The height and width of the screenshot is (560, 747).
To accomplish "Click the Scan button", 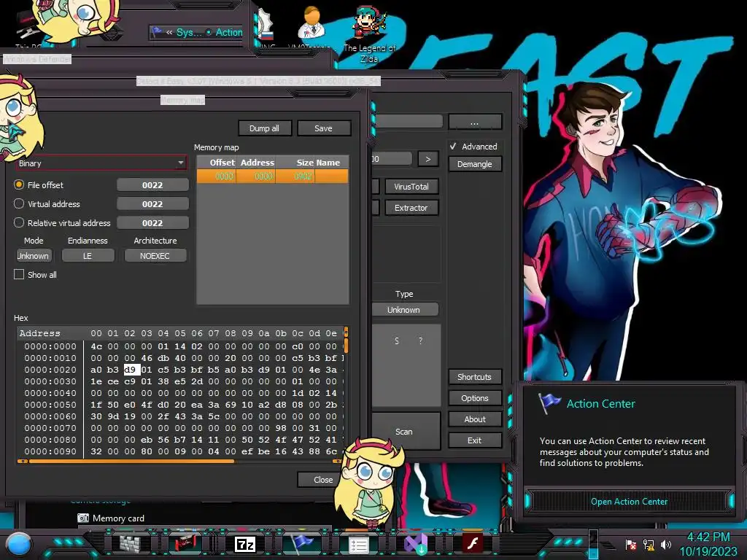I will (x=404, y=432).
